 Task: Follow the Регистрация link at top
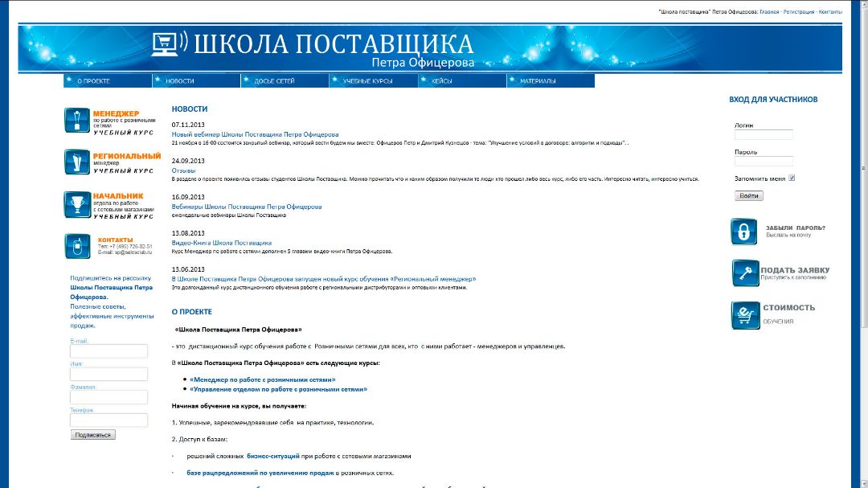[799, 11]
